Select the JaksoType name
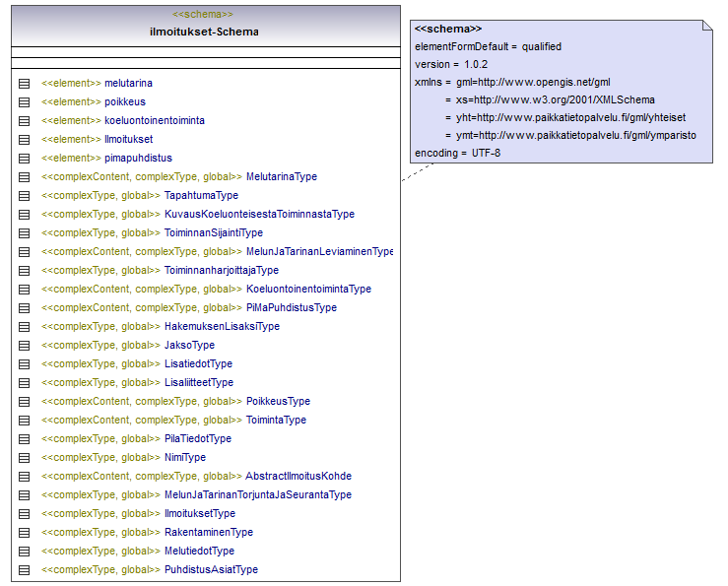 [x=189, y=345]
